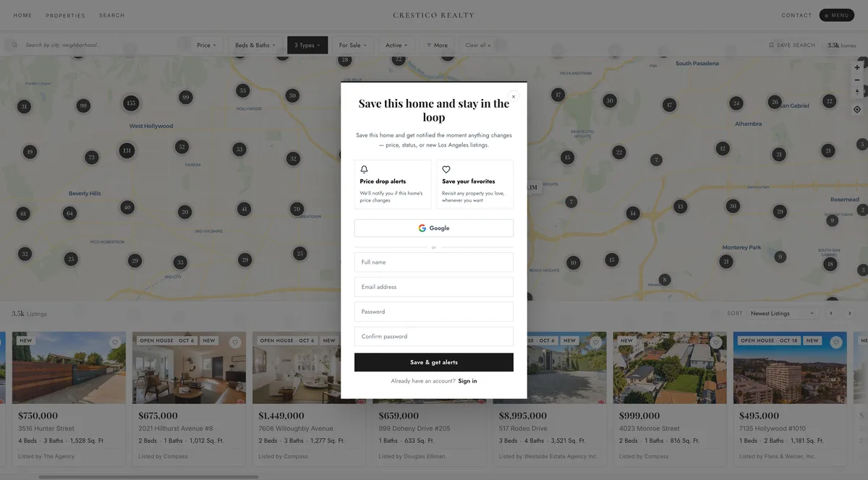Image resolution: width=868 pixels, height=480 pixels.
Task: Focus the Full name field
Action: [434, 262]
